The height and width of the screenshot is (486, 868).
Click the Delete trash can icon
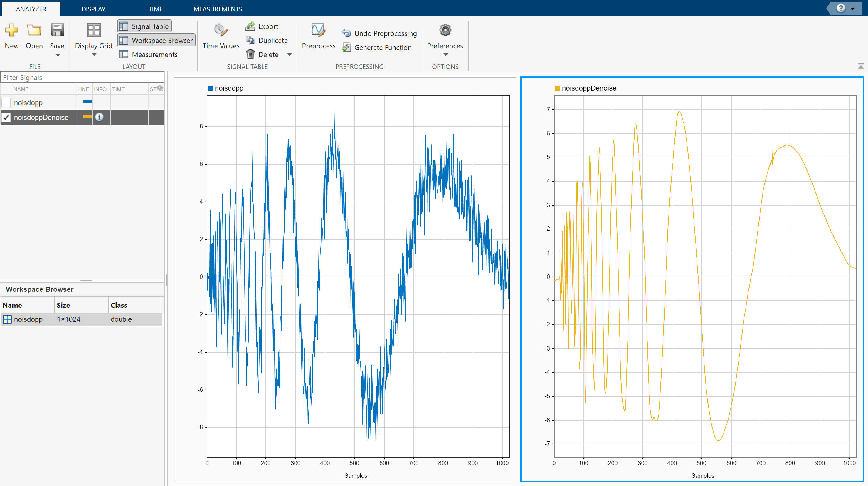click(250, 54)
